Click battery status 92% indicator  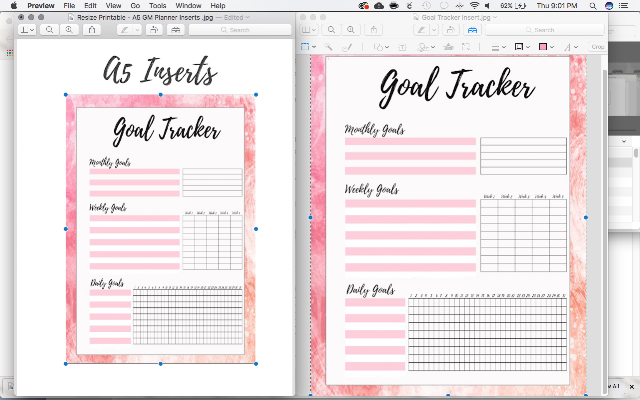513,5
